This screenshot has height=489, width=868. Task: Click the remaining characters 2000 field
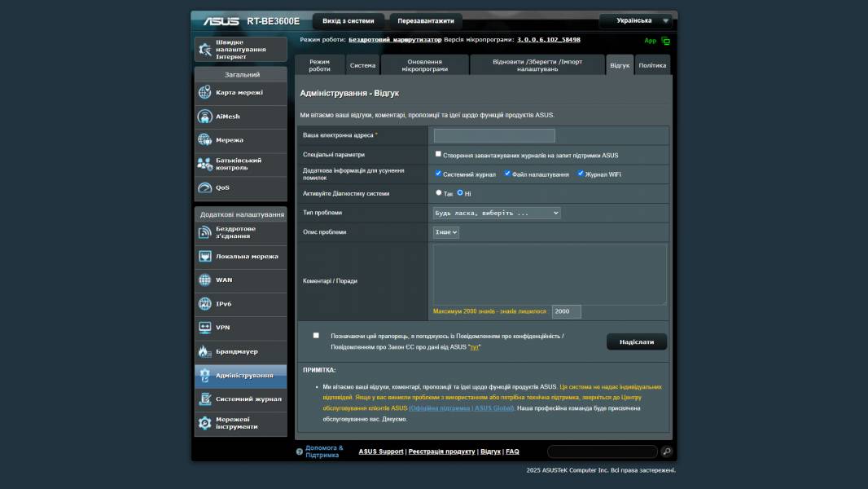(566, 312)
